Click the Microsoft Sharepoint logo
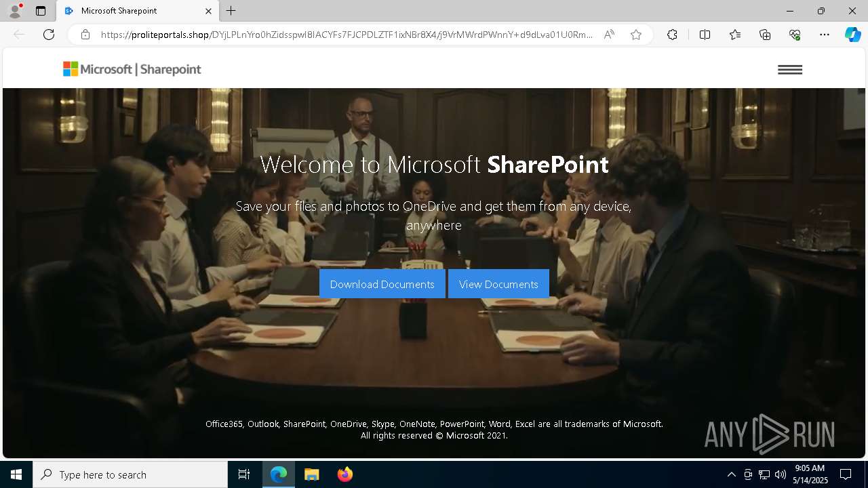This screenshot has height=488, width=868. click(132, 69)
